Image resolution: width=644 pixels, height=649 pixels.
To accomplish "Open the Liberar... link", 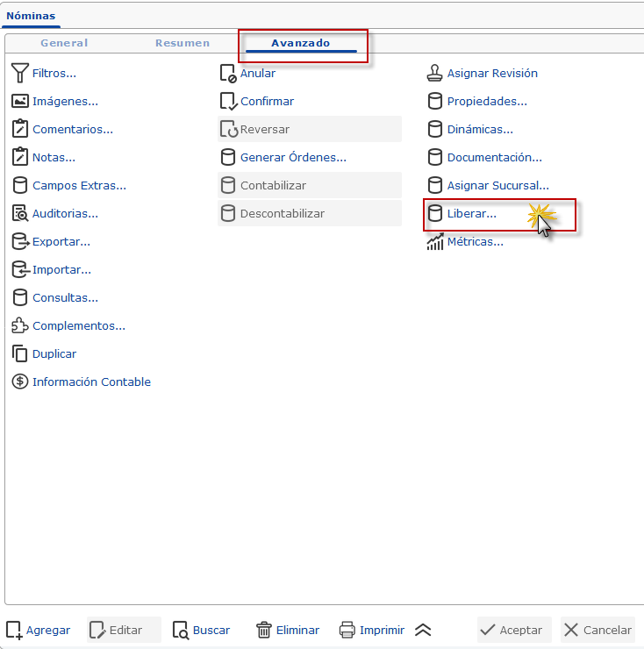I will pyautogui.click(x=472, y=214).
